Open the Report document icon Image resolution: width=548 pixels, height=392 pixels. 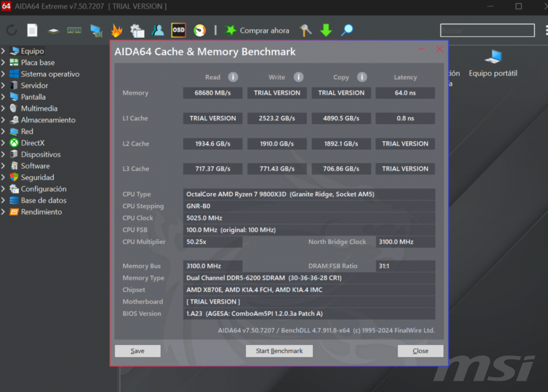[32, 31]
